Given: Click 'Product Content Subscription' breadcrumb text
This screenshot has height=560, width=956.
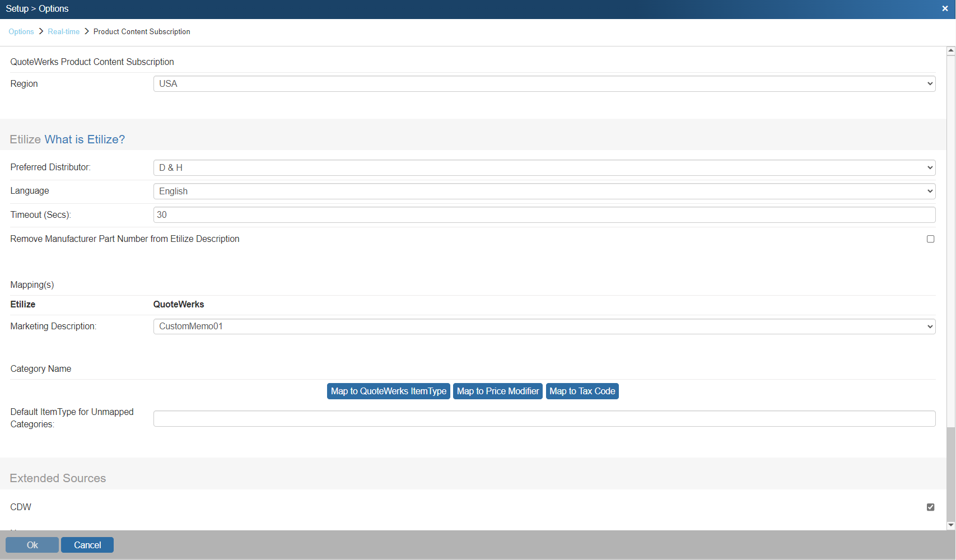Looking at the screenshot, I should 142,32.
